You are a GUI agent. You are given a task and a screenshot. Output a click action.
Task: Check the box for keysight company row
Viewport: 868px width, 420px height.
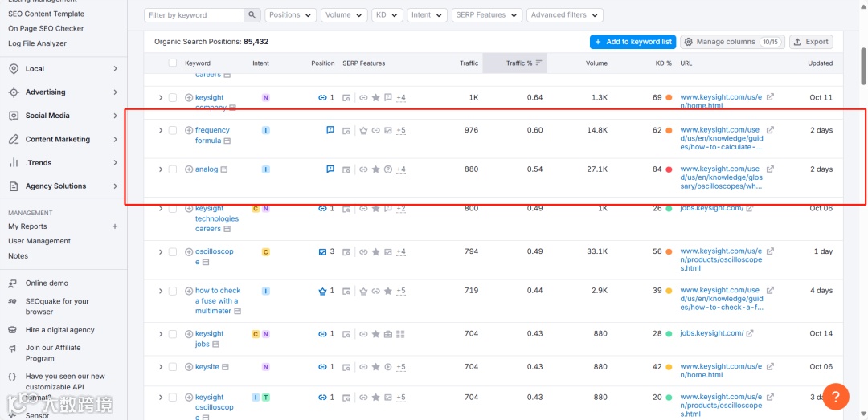pos(173,97)
